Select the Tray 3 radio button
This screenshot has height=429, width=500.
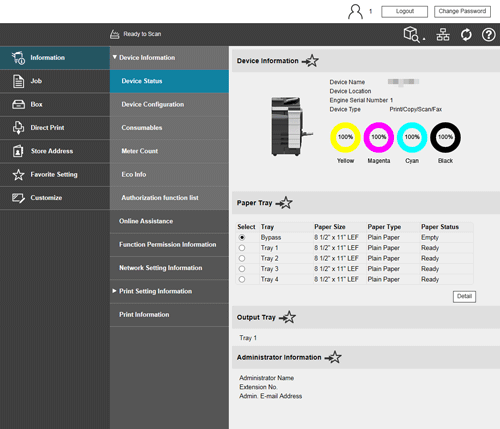coord(242,269)
